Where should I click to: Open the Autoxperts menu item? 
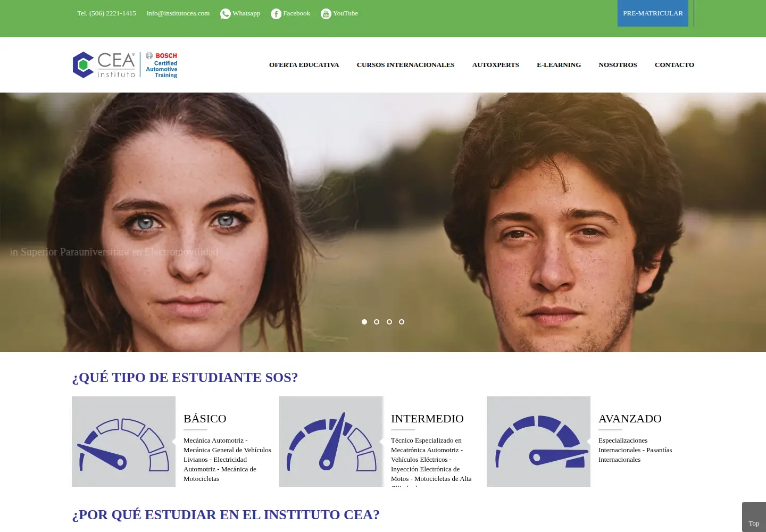(496, 65)
